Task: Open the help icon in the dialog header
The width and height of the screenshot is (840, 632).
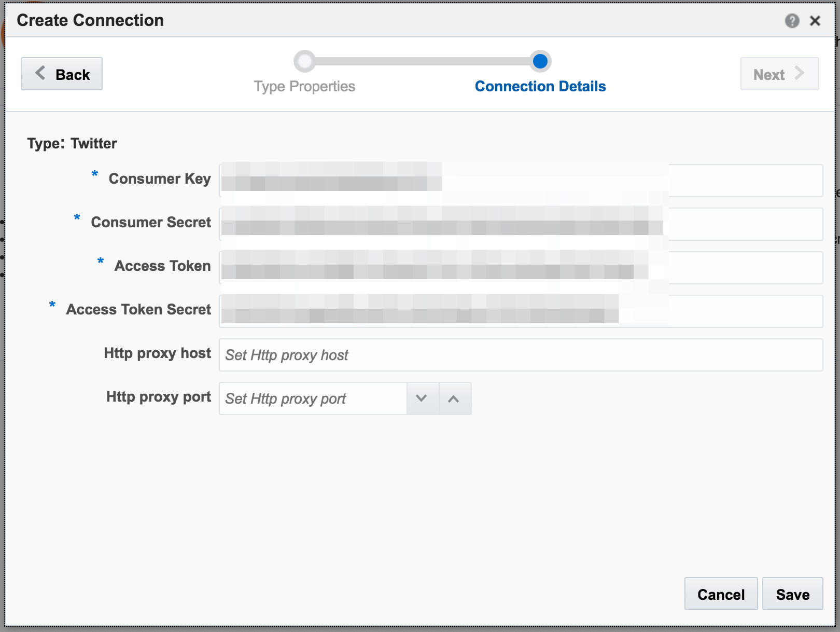Action: coord(792,21)
